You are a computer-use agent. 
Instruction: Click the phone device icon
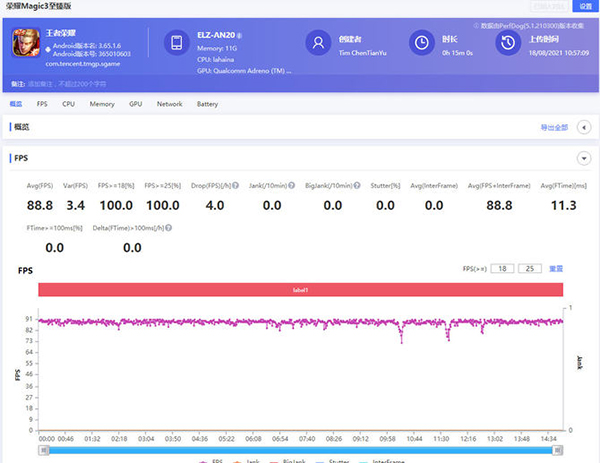(x=176, y=43)
